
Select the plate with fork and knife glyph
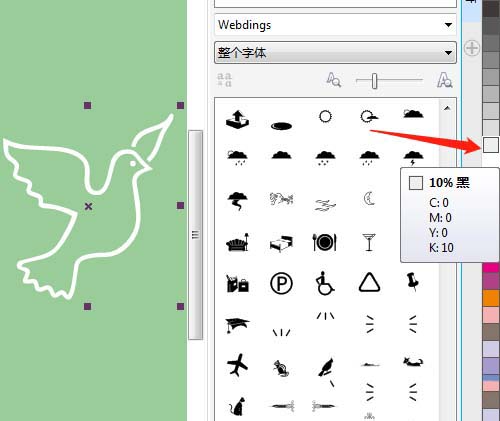click(x=325, y=242)
